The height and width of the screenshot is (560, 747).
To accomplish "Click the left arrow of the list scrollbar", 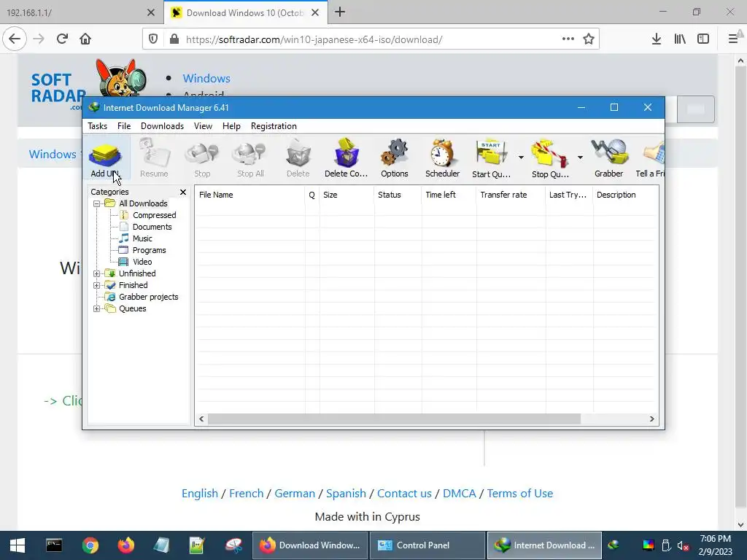I will point(201,419).
